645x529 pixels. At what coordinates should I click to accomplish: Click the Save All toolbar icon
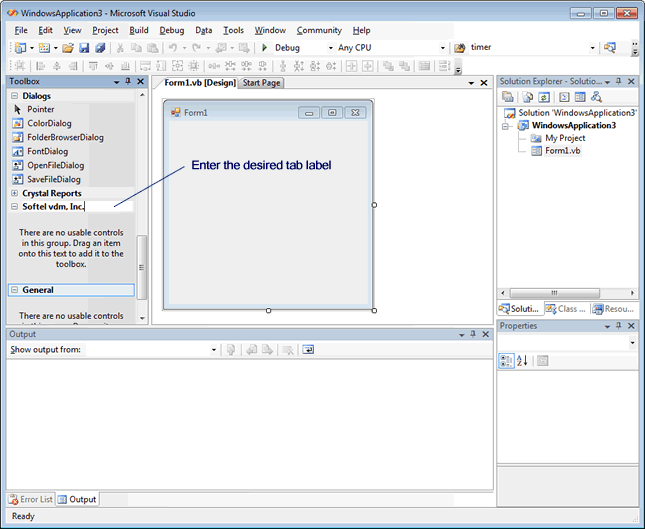tap(100, 48)
